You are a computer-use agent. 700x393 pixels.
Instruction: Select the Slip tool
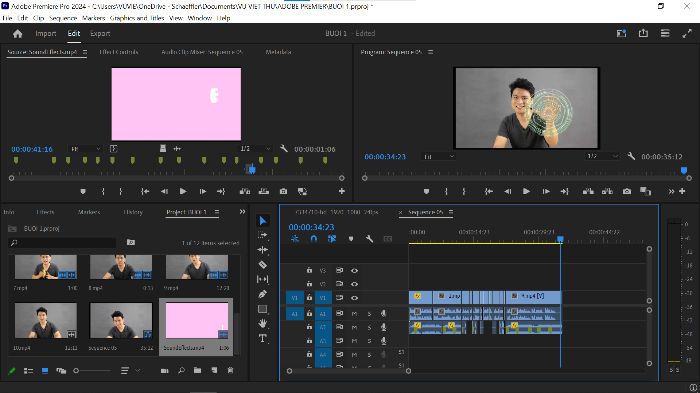262,279
